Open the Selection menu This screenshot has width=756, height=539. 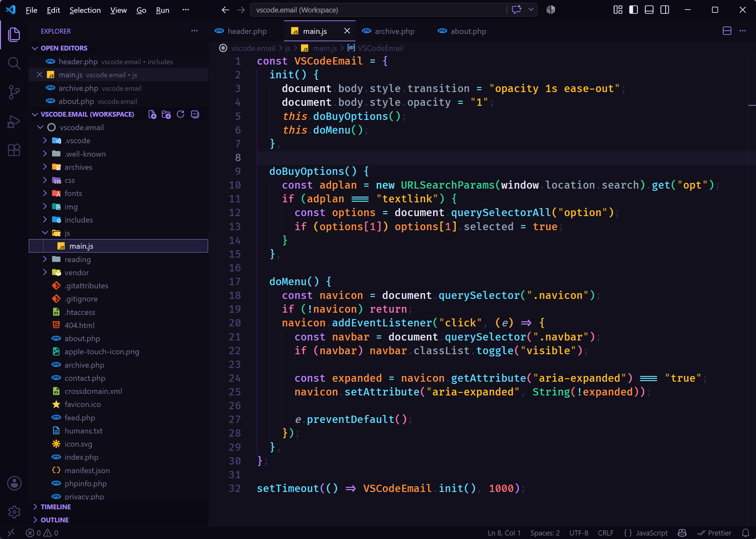(x=85, y=10)
